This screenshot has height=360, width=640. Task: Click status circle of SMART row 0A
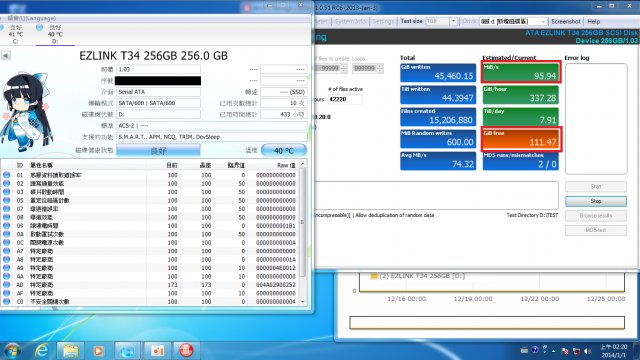pos(6,234)
